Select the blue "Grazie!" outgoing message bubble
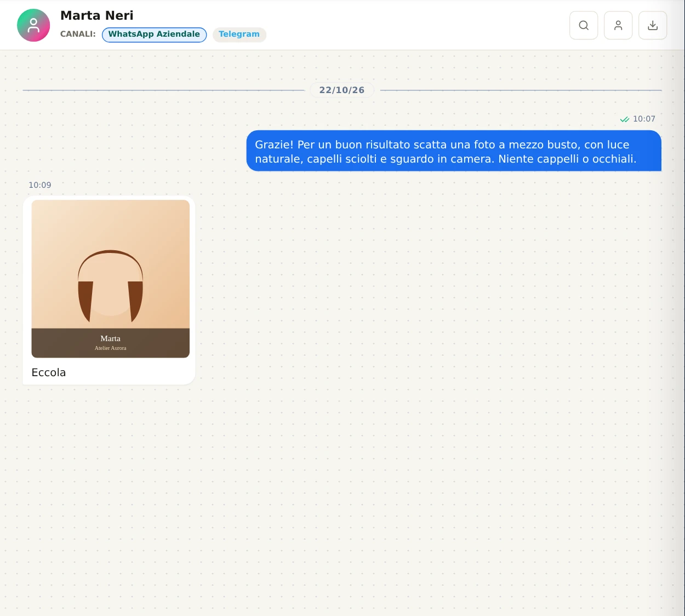 tap(454, 151)
